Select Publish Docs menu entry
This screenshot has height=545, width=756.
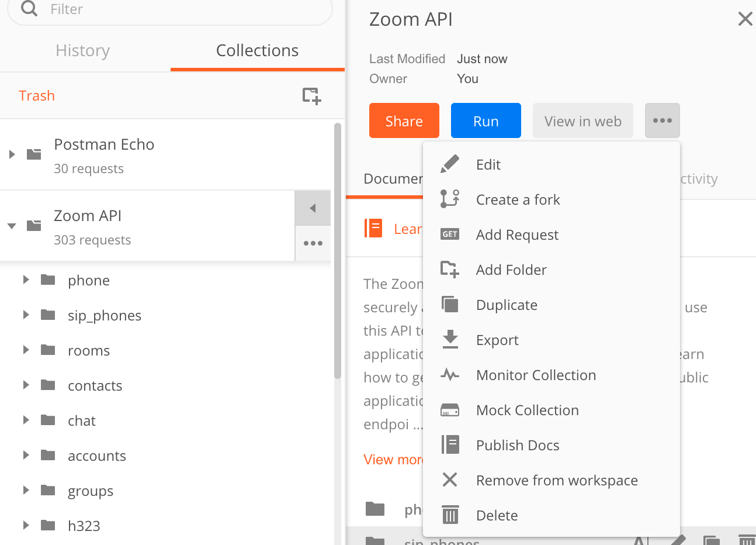[x=552, y=445]
